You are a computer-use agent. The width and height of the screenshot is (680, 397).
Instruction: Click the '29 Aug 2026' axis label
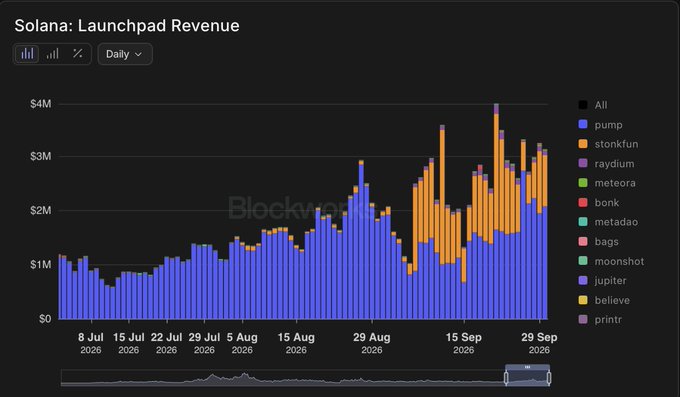click(372, 343)
